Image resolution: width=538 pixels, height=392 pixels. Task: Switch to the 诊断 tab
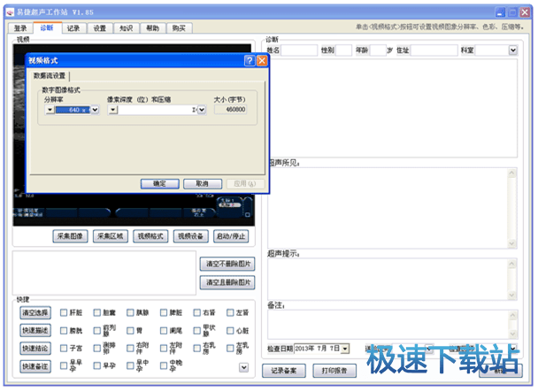[47, 27]
